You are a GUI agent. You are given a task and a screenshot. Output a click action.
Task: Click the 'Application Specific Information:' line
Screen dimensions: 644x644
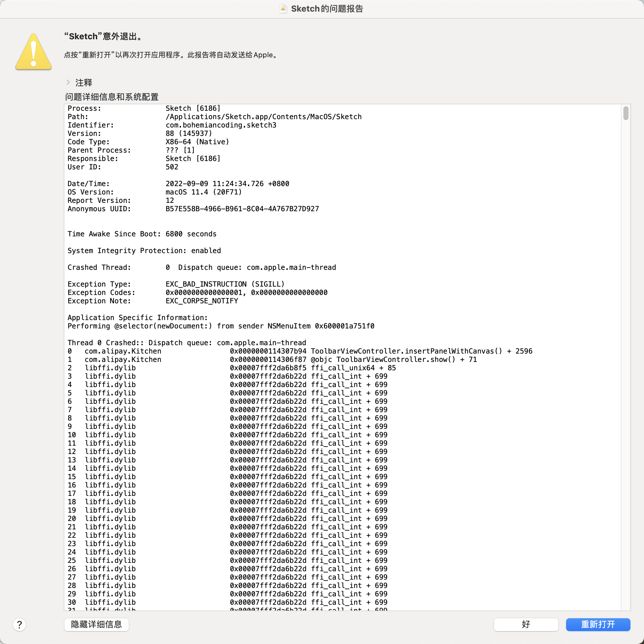point(138,318)
